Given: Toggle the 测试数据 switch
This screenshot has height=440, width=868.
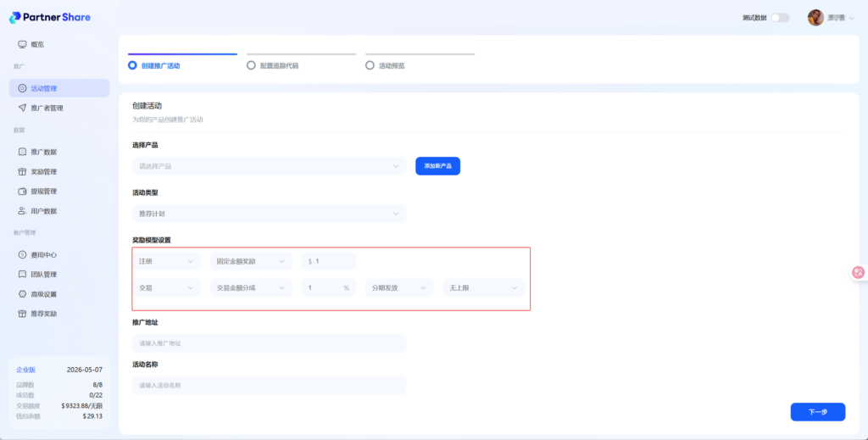Looking at the screenshot, I should tap(780, 18).
